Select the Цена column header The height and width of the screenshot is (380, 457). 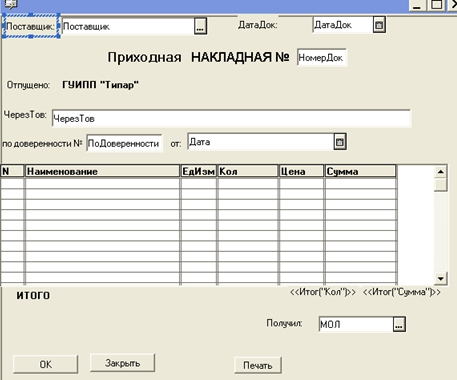pyautogui.click(x=301, y=171)
